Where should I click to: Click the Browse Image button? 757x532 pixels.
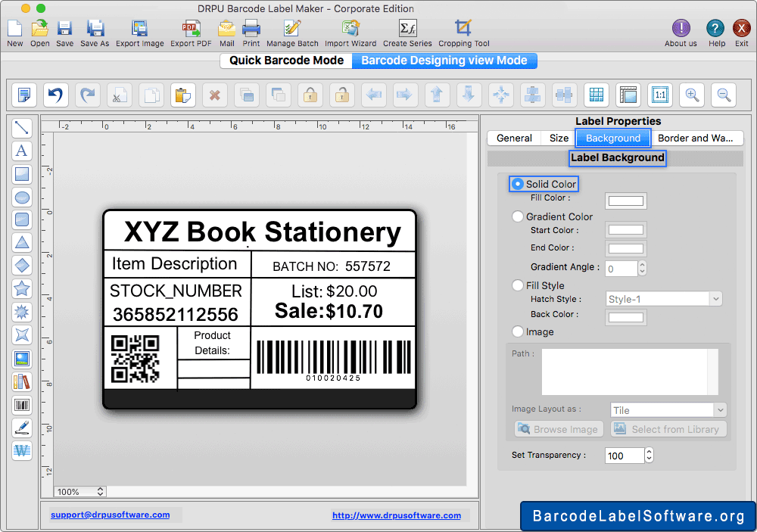pyautogui.click(x=559, y=429)
